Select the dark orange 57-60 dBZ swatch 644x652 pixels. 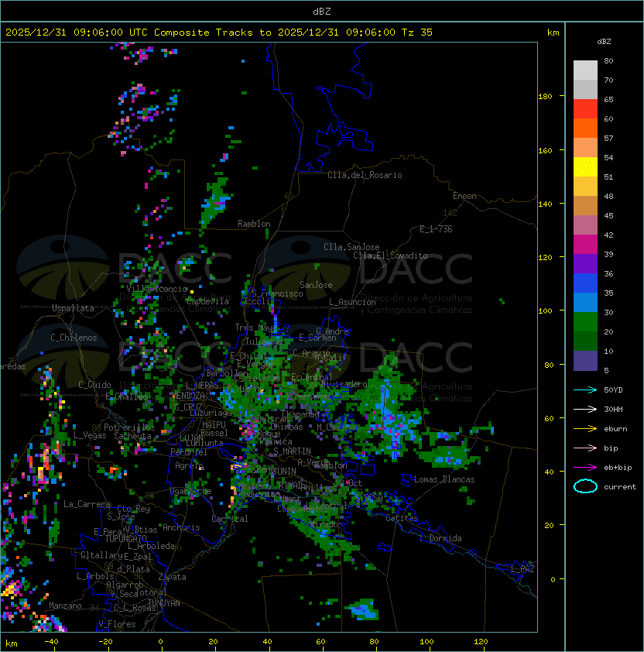[x=585, y=128]
